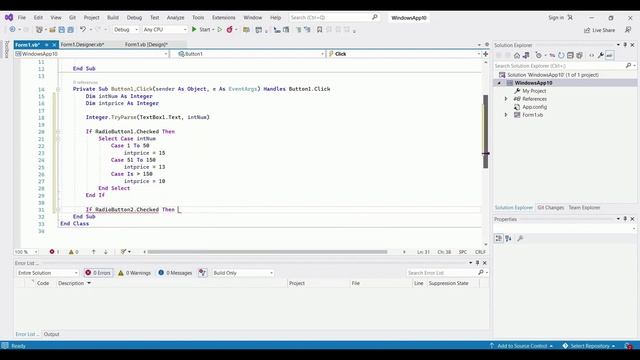This screenshot has width=640, height=360.
Task: Open the Entire Solution scope dropdown
Action: (47, 273)
